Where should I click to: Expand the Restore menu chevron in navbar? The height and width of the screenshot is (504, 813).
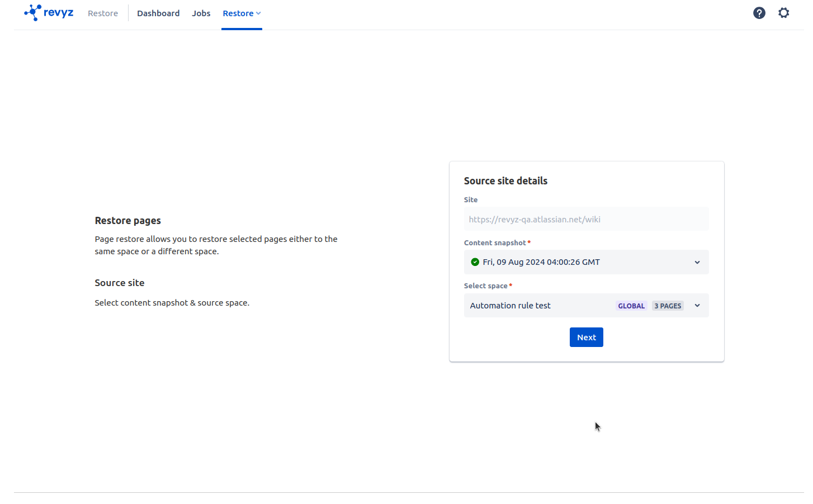pyautogui.click(x=258, y=13)
